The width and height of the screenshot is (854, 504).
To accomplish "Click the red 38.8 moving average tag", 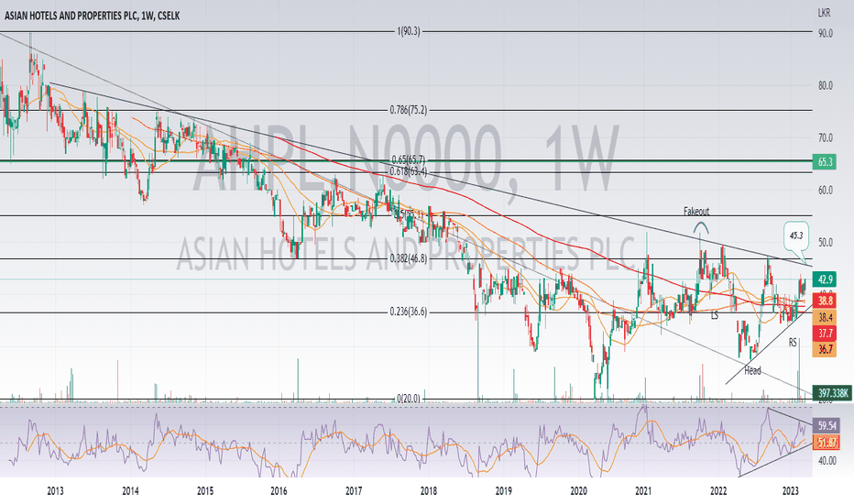I will tap(825, 301).
